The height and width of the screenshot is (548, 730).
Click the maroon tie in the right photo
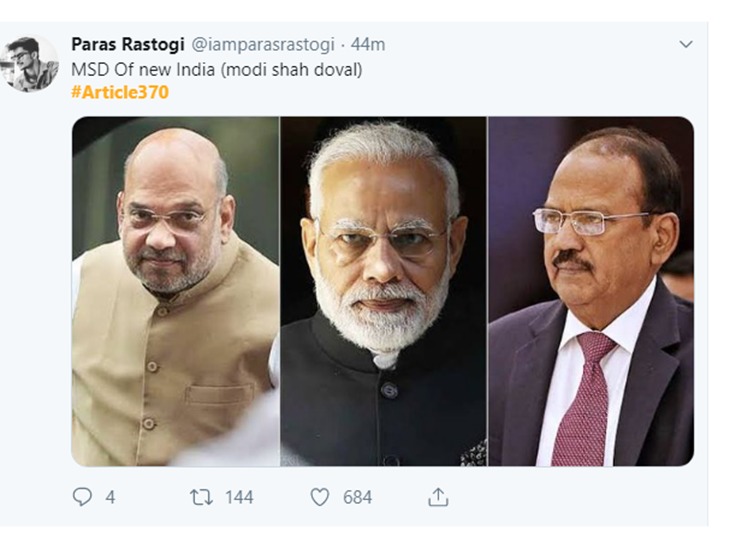pyautogui.click(x=582, y=400)
